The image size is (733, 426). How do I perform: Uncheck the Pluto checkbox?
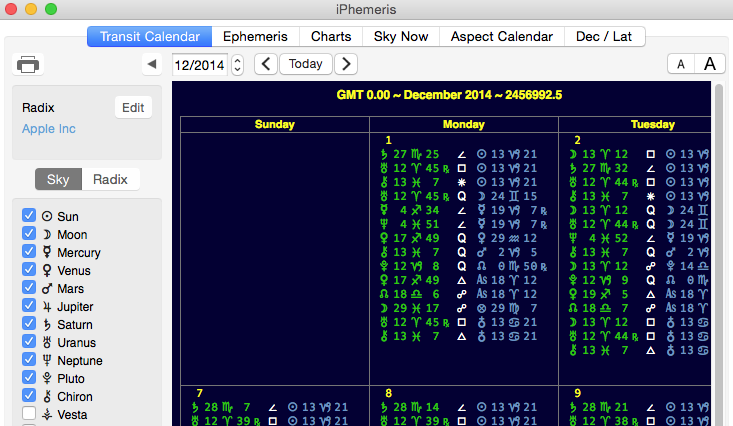[29, 377]
